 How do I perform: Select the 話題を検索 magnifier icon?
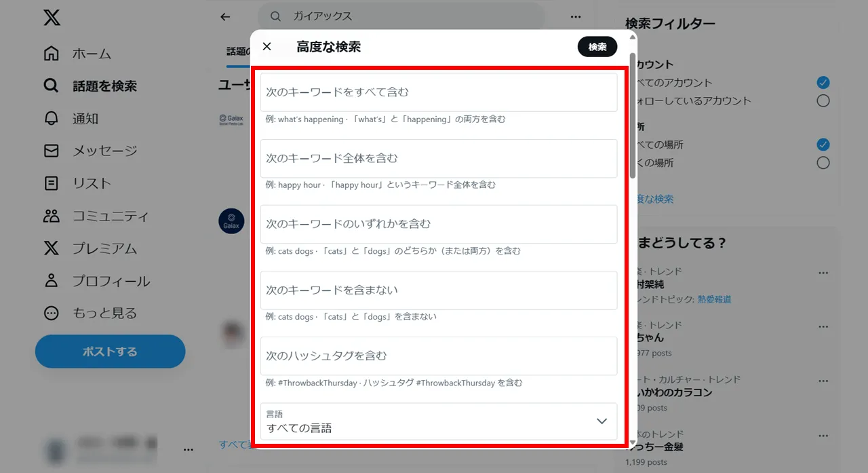[51, 86]
